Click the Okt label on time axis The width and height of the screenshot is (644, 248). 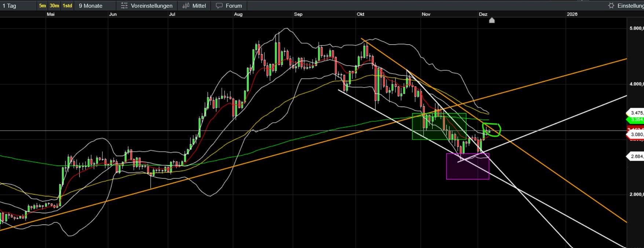pos(361,14)
